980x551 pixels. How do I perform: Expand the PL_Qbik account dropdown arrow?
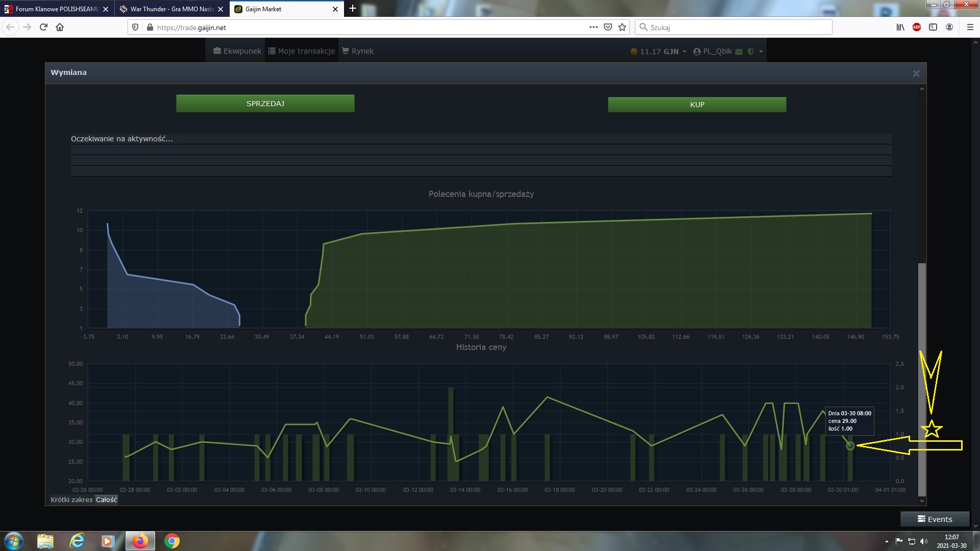coord(761,52)
